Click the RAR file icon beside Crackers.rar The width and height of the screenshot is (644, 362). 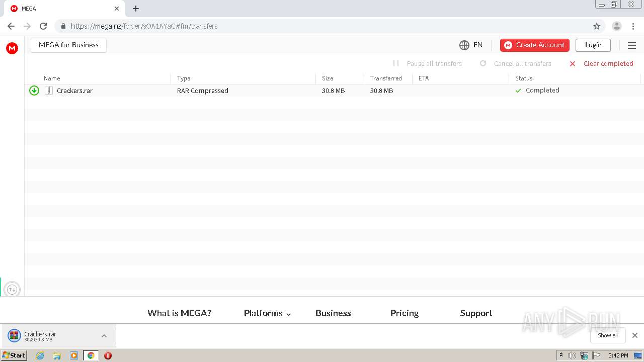coord(49,90)
